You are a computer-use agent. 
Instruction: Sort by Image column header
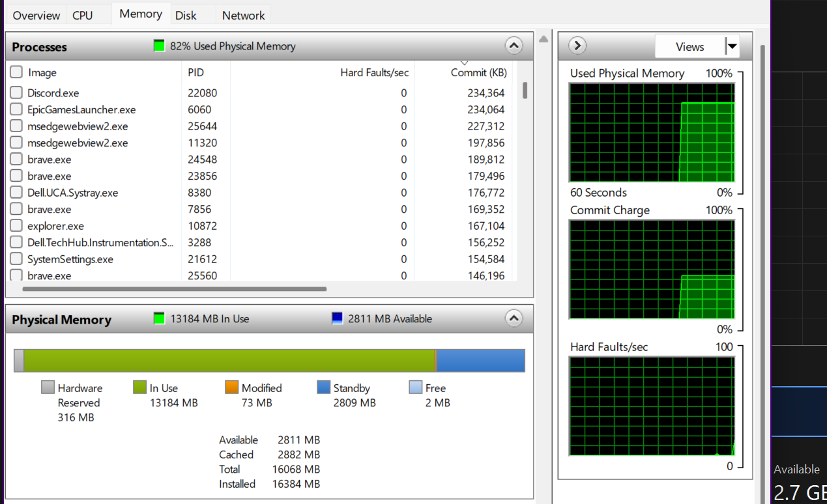pos(42,73)
